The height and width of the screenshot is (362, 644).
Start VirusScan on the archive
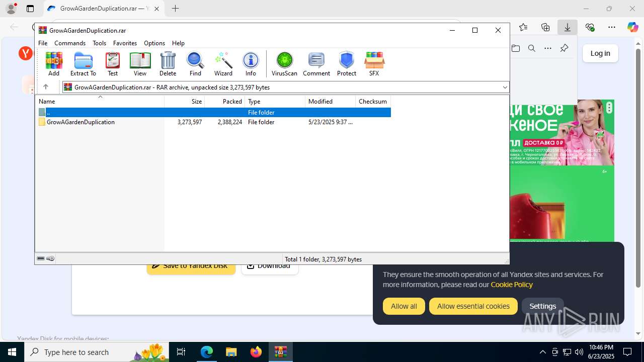coord(284,64)
